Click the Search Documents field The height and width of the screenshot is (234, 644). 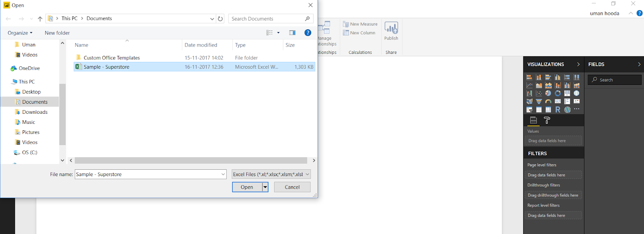[271, 18]
